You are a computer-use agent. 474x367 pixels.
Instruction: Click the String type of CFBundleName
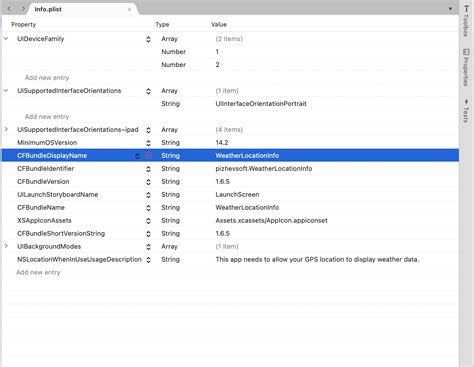[170, 207]
